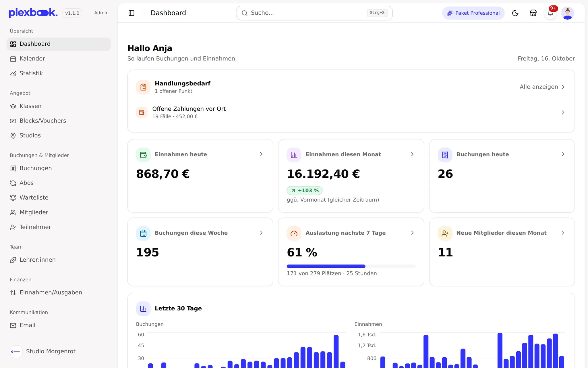Viewport: 588px width, 368px height.
Task: Click the Studios location pin icon
Action: pyautogui.click(x=13, y=135)
